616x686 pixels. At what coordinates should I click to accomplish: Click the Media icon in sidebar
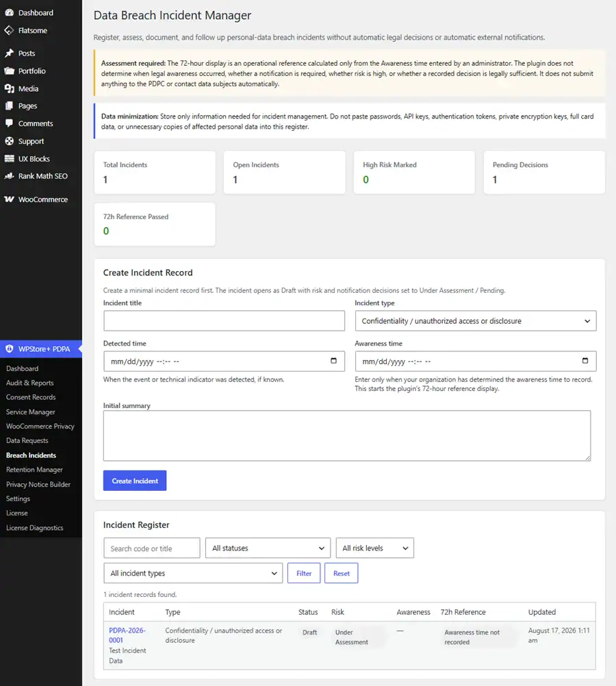tap(9, 88)
